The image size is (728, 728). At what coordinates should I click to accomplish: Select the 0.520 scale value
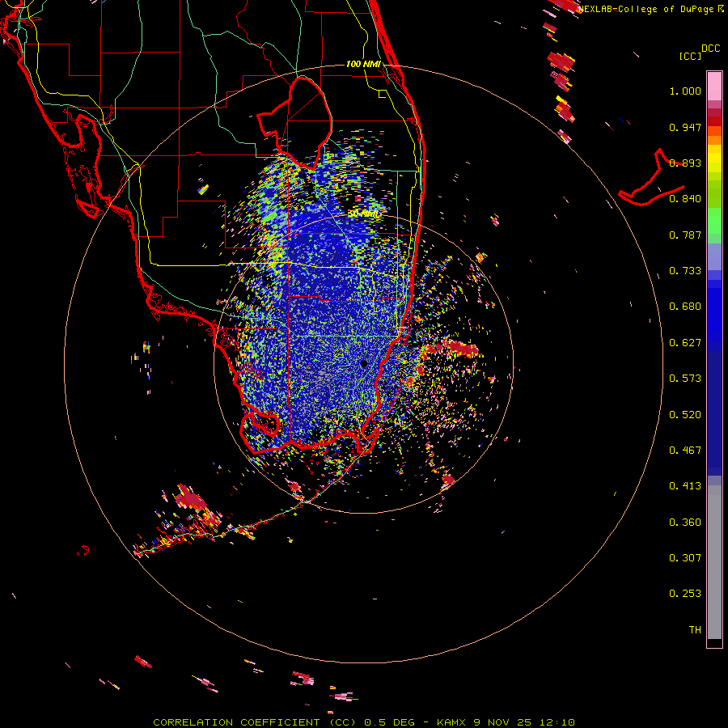click(685, 415)
